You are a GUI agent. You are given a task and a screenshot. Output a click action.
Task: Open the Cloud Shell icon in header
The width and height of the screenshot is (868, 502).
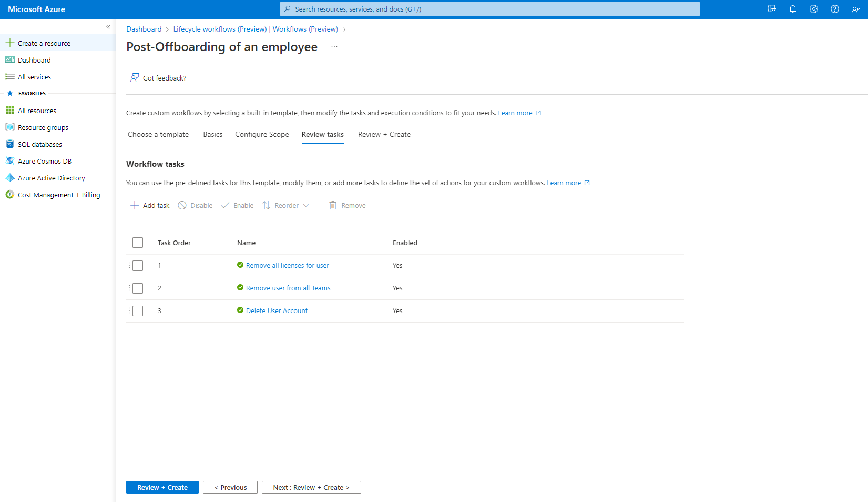(771, 9)
